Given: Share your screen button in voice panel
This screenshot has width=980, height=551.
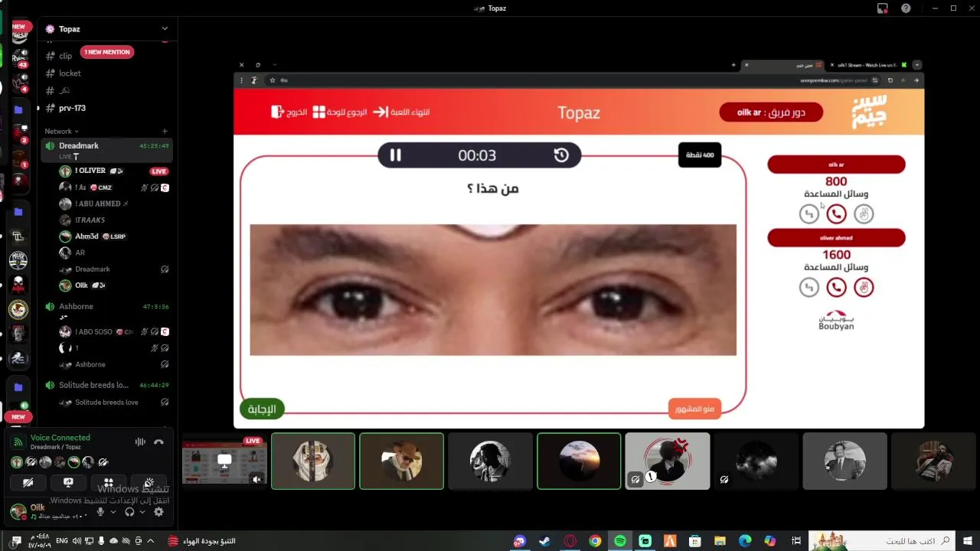Looking at the screenshot, I should coord(68,483).
